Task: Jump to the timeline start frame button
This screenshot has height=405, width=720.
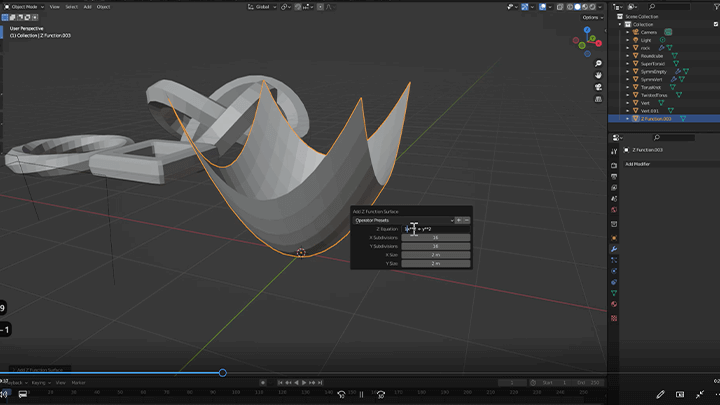Action: [x=280, y=382]
